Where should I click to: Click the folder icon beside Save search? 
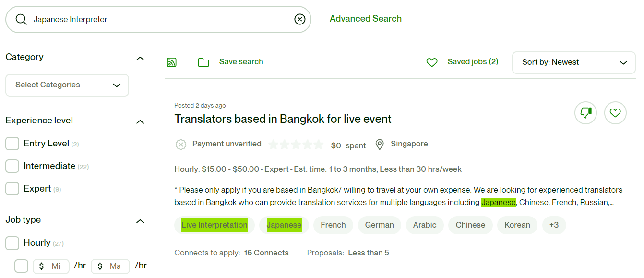[x=203, y=62]
